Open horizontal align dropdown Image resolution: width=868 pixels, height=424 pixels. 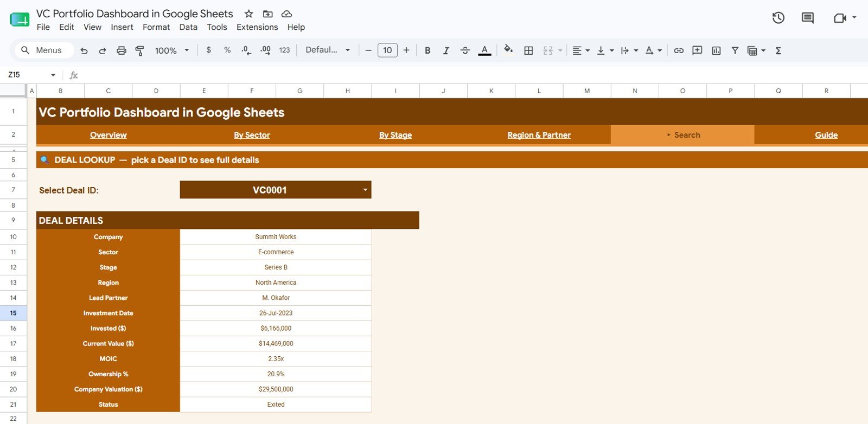tap(580, 50)
